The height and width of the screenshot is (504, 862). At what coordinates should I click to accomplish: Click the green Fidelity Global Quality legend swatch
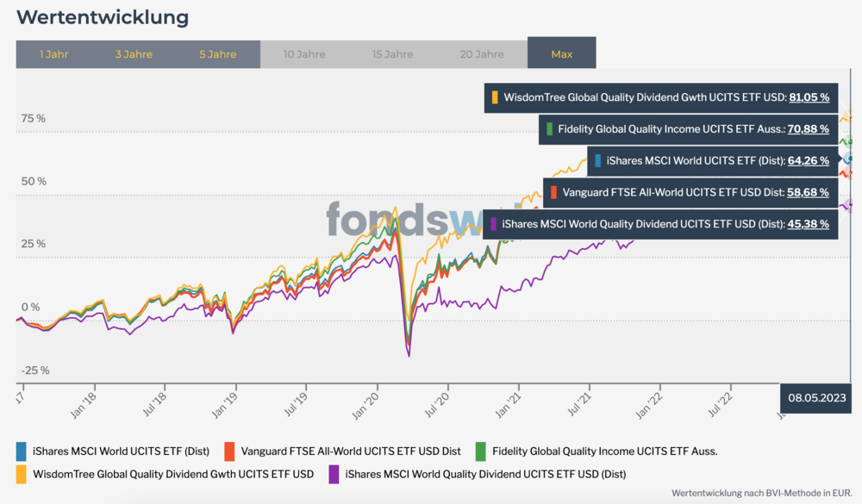point(480,451)
